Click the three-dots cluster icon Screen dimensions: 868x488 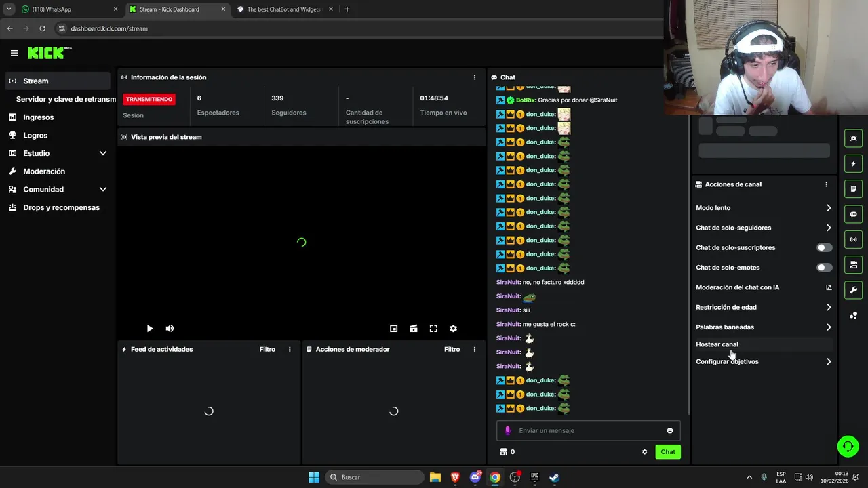tap(853, 315)
